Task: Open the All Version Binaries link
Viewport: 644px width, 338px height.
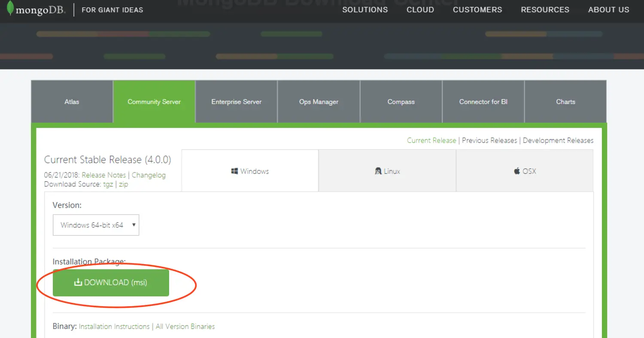Action: (185, 326)
